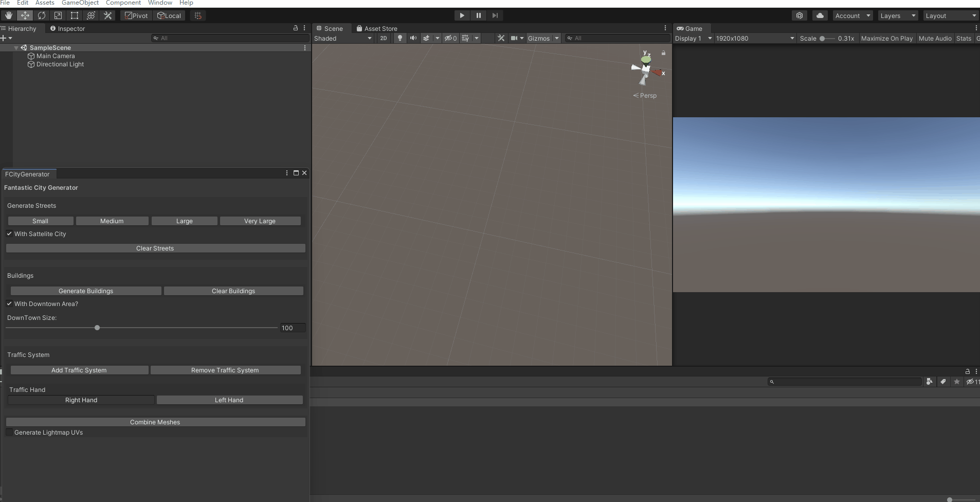Enable Generate Lightmap UVs checkbox
The width and height of the screenshot is (980, 502).
(x=9, y=432)
